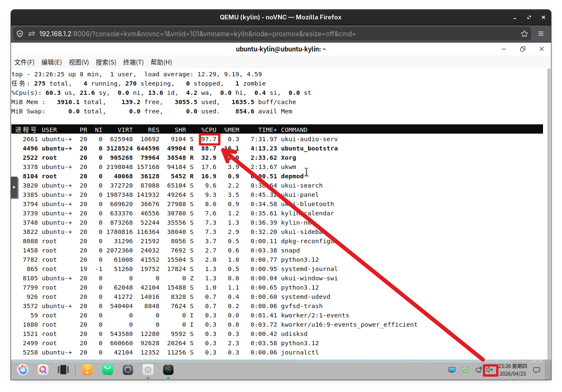Open the search app in taskbar
This screenshot has width=562, height=392.
(x=43, y=370)
